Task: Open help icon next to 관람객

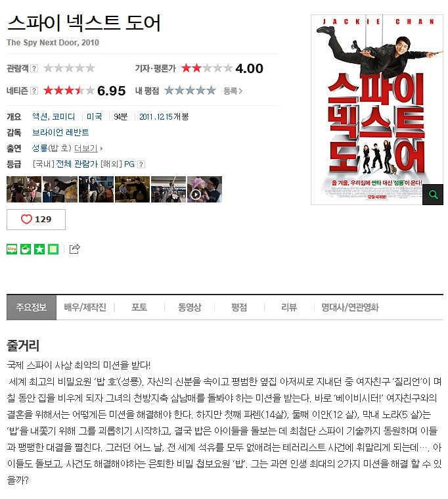Action: (34, 68)
